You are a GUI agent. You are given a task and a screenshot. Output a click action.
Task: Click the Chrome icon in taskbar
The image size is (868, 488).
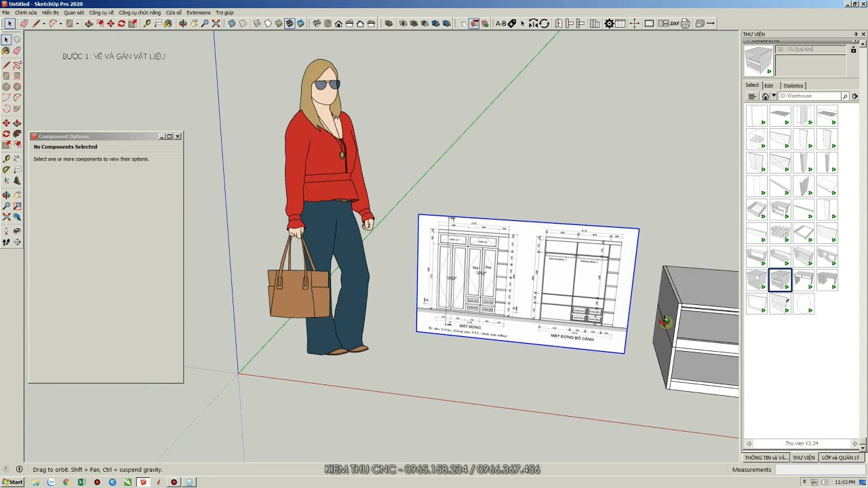point(66,482)
